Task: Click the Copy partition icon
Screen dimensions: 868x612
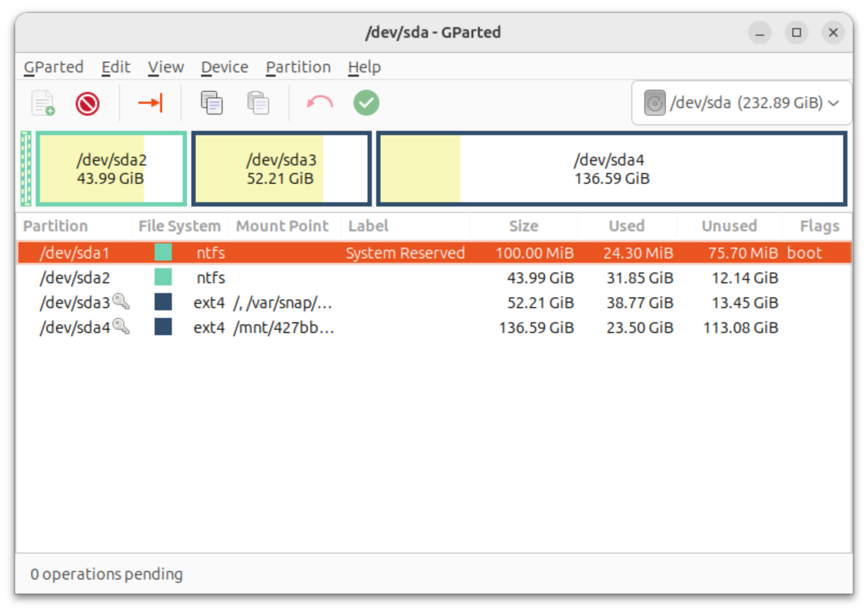Action: point(211,103)
